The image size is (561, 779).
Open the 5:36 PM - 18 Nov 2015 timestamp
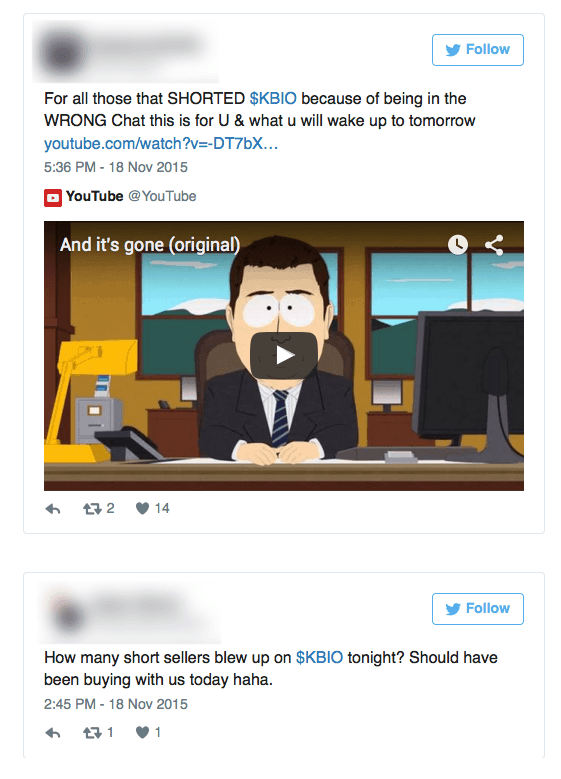pos(116,167)
